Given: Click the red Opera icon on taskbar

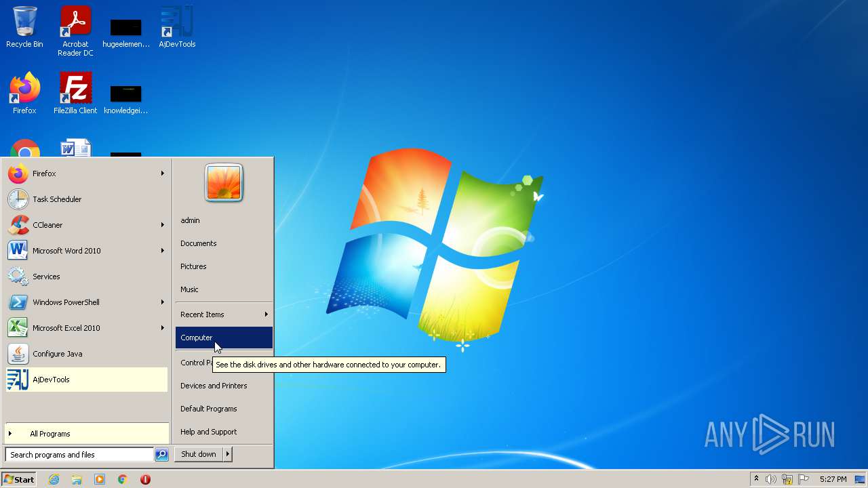Looking at the screenshot, I should click(145, 479).
